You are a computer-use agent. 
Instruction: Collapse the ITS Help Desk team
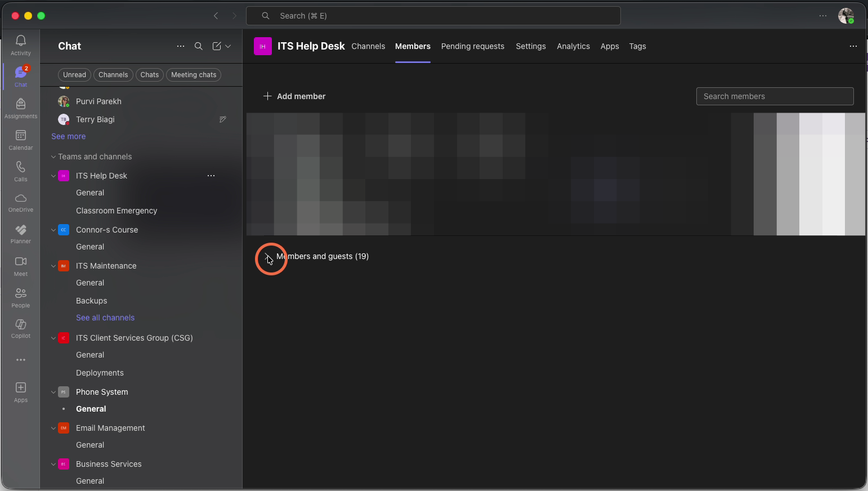[x=53, y=176]
